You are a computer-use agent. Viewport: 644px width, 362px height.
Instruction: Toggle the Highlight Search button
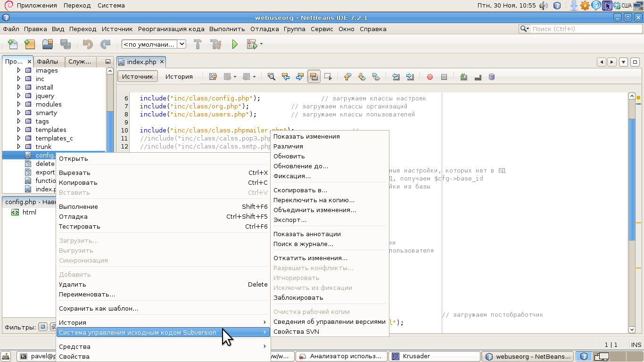click(x=314, y=77)
